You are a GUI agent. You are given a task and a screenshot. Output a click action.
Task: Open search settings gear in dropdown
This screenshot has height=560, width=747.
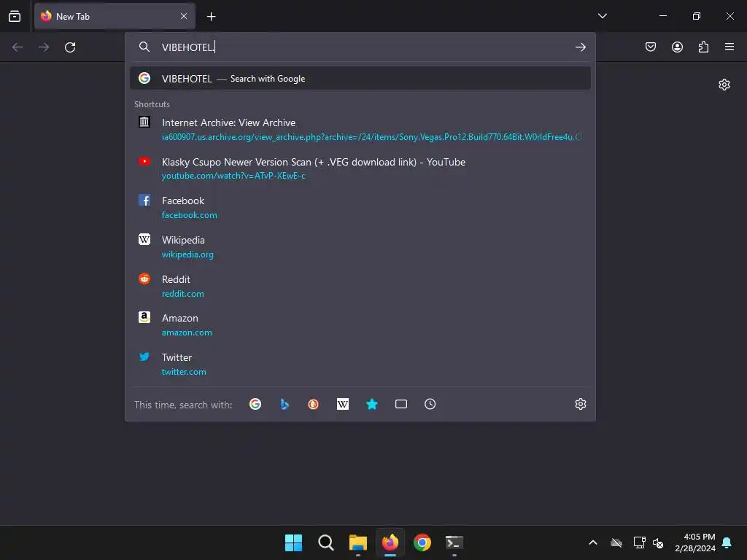pyautogui.click(x=580, y=404)
